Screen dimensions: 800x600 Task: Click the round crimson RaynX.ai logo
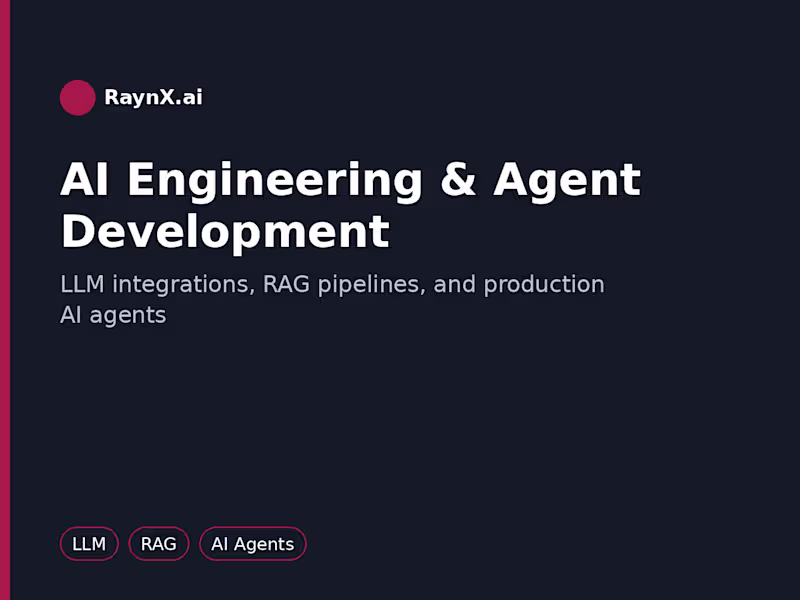click(78, 97)
